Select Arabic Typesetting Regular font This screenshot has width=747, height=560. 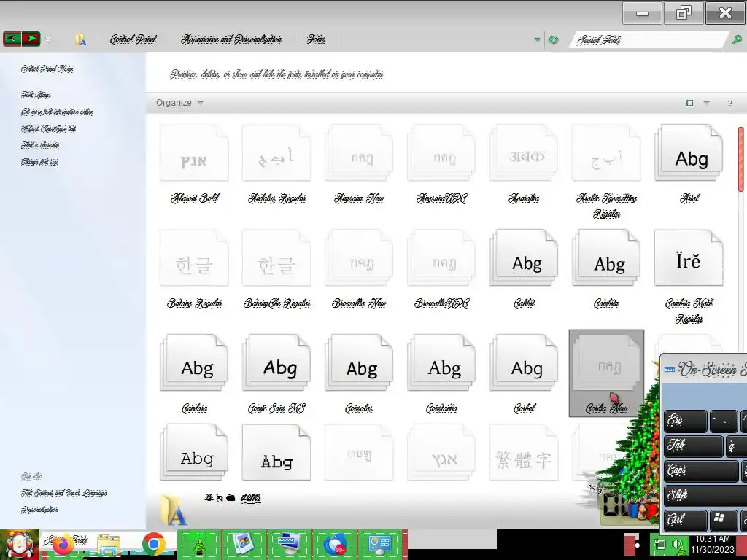(x=606, y=171)
